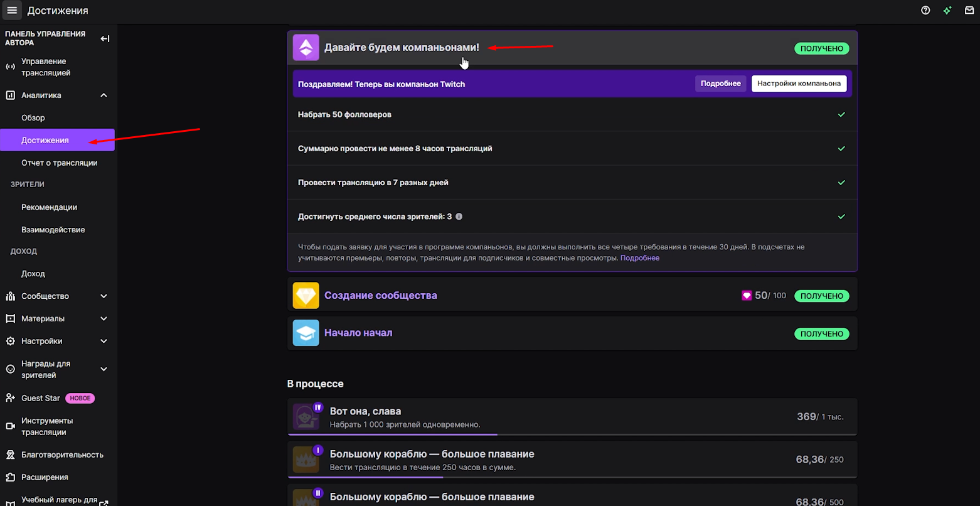
Task: Click the green sparkle icon in header
Action: (x=947, y=10)
